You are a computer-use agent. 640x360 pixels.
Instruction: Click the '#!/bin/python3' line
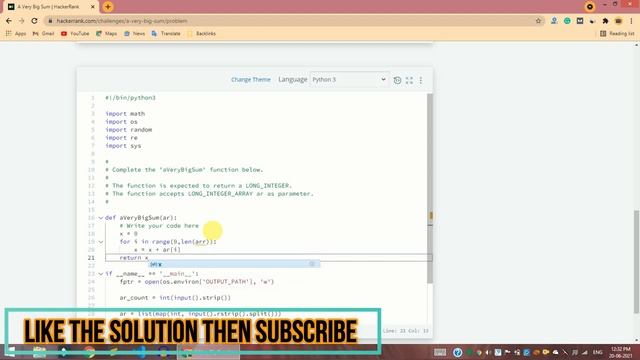[x=130, y=98]
